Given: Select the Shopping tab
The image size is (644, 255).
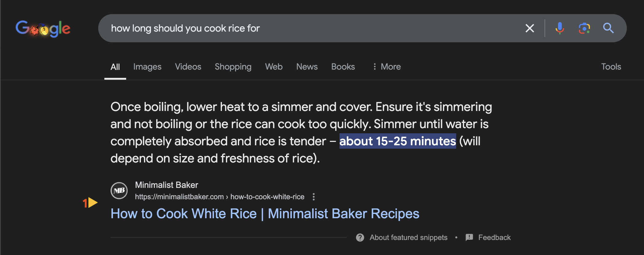Looking at the screenshot, I should pyautogui.click(x=233, y=67).
